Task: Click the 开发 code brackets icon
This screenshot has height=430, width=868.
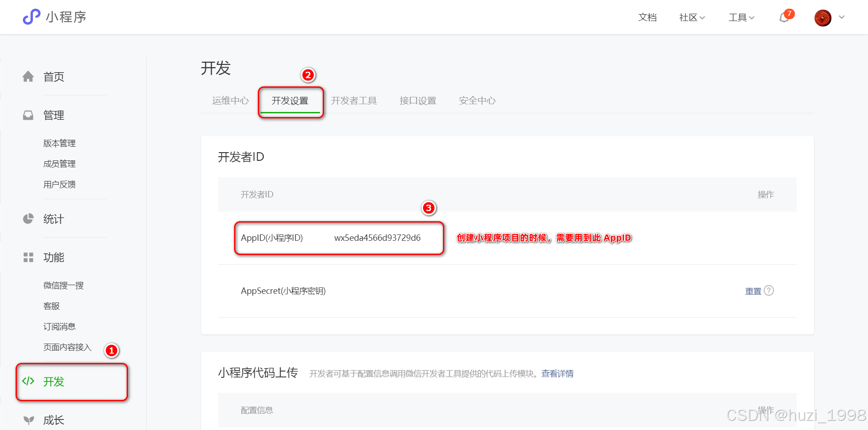Action: [28, 381]
